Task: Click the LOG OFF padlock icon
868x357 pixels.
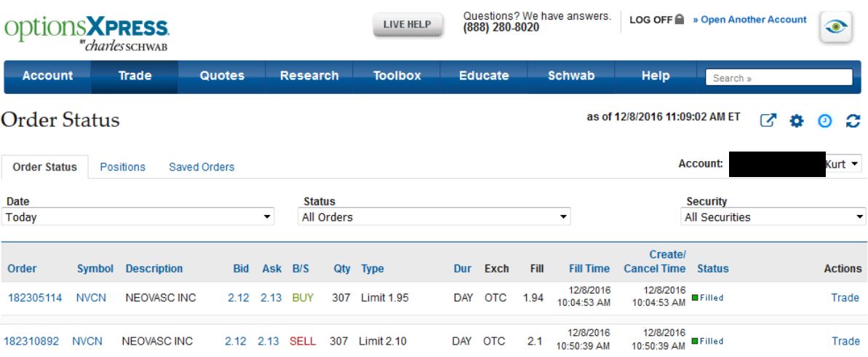Action: tap(680, 20)
